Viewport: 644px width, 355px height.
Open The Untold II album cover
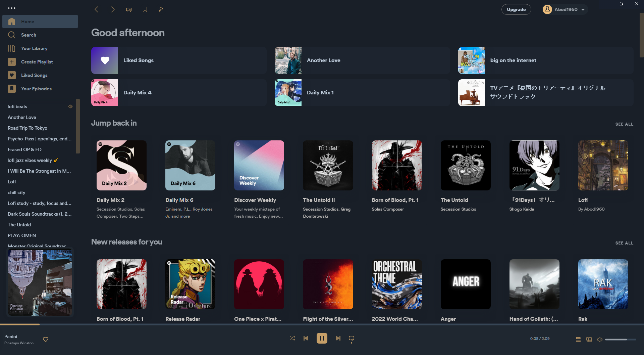(x=328, y=165)
